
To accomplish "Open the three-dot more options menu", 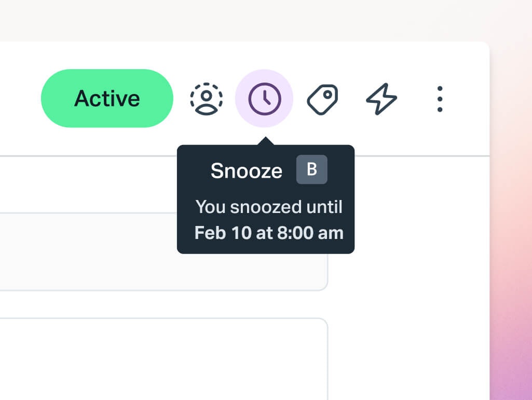I will pyautogui.click(x=440, y=99).
